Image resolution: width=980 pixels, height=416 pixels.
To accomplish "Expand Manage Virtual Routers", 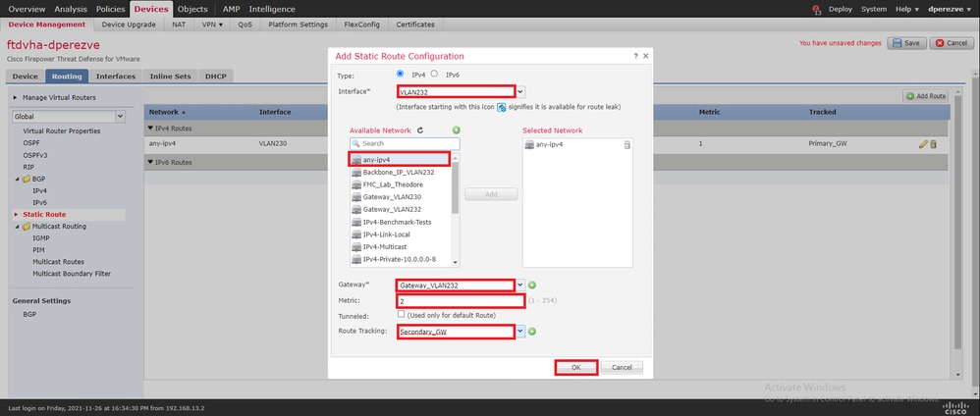I will 15,97.
